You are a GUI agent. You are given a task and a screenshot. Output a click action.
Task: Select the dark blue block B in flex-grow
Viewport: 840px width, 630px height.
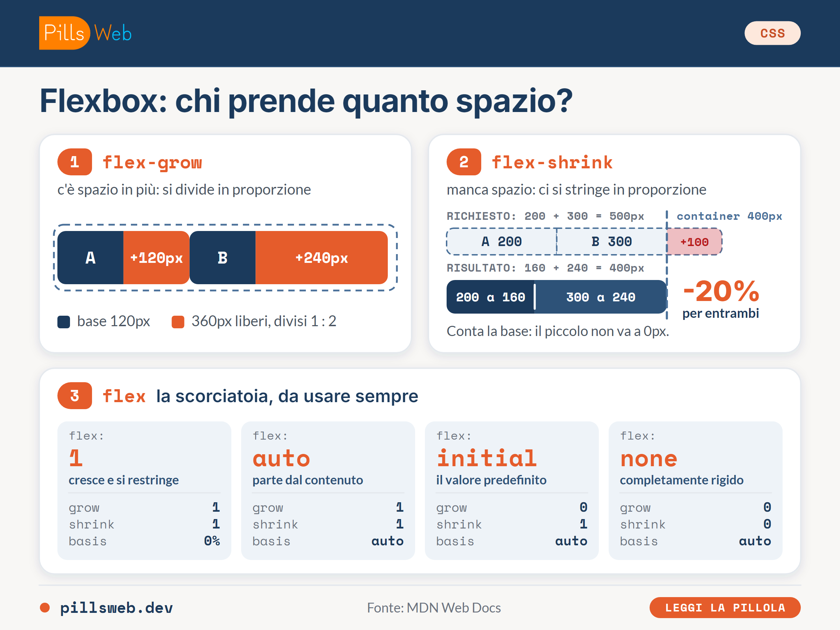[x=223, y=258]
